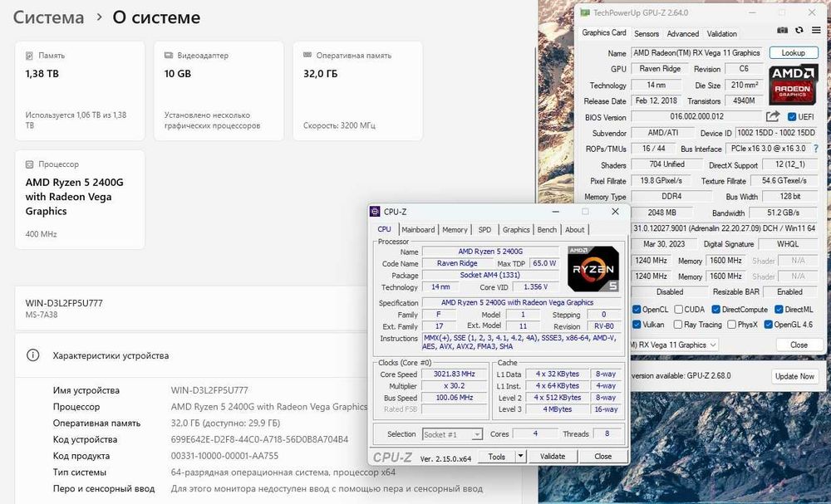Viewport: 831px width, 504px height.
Task: Switch to CPU-Z Graphics tab
Action: tap(516, 230)
